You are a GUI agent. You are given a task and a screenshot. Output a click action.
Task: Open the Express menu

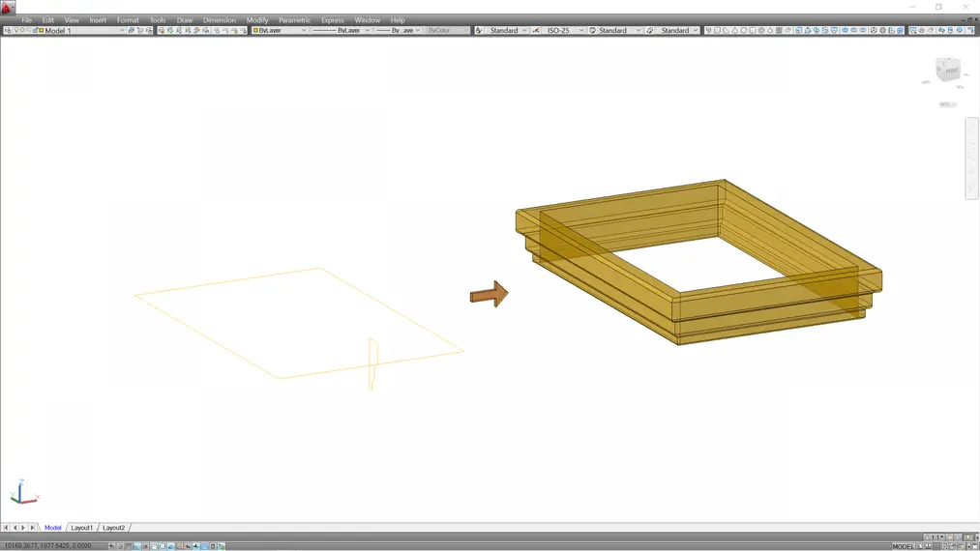pos(332,19)
